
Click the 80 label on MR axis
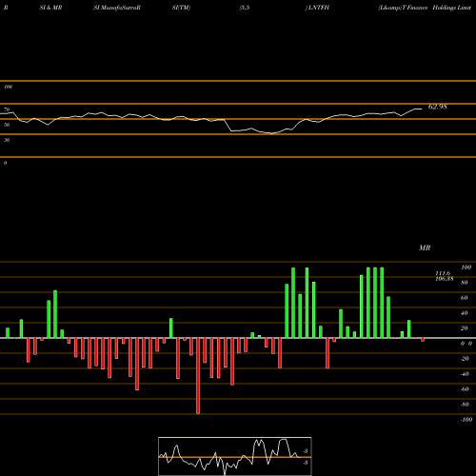tap(465, 283)
